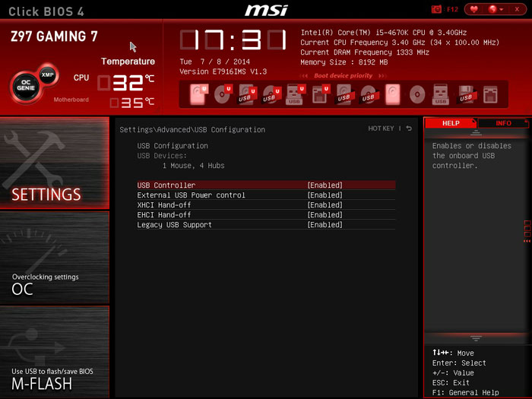The width and height of the screenshot is (532, 399).
Task: Open favorites with the heart icon
Action: pyautogui.click(x=474, y=9)
